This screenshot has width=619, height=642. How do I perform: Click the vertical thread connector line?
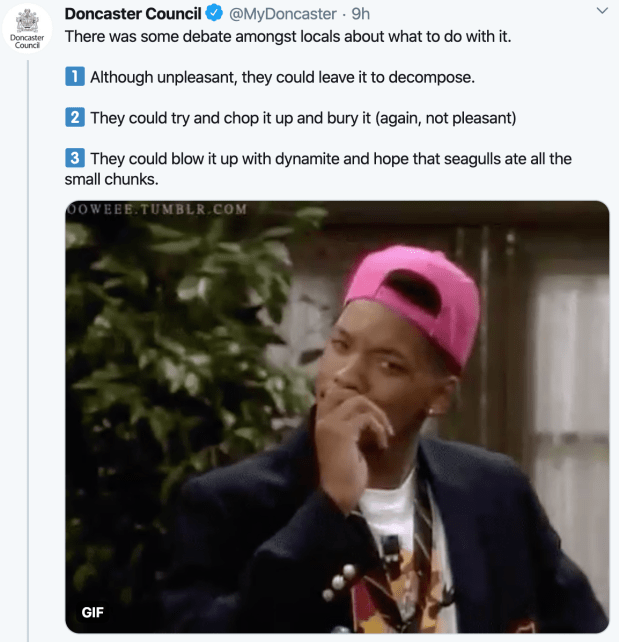[28, 350]
